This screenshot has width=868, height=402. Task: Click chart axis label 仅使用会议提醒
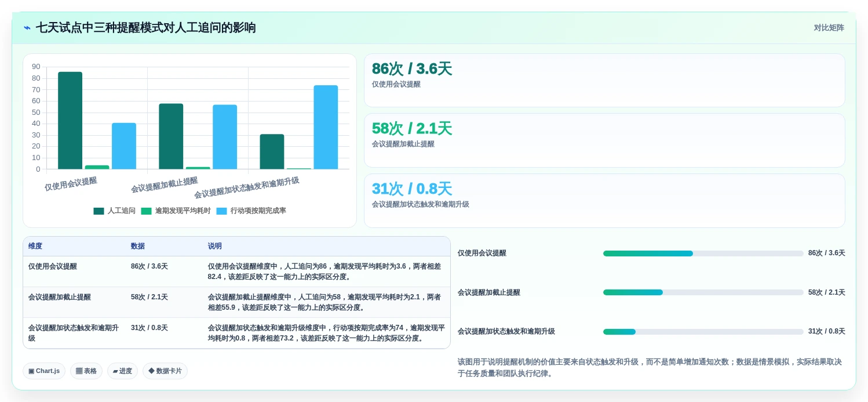point(71,184)
